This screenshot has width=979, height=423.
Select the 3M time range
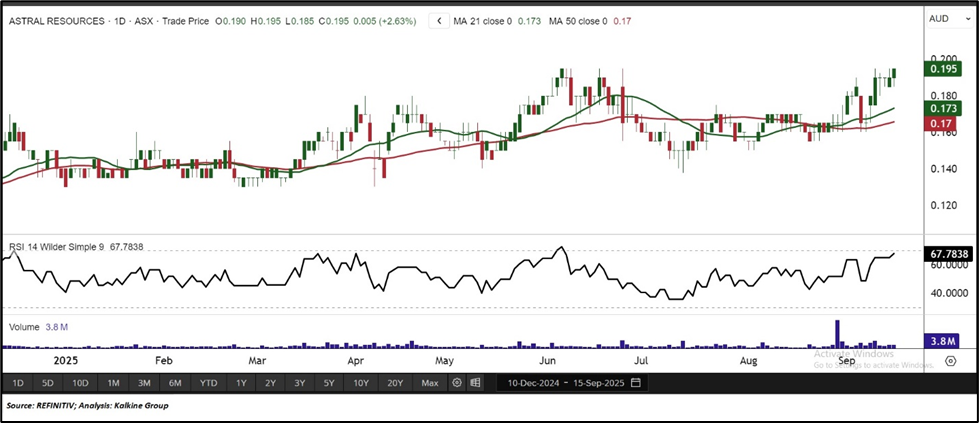tap(144, 383)
